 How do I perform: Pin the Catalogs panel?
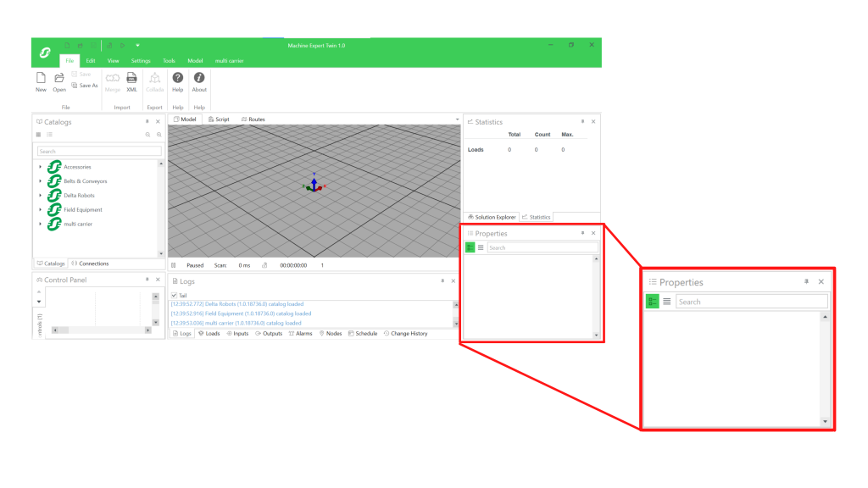point(147,122)
